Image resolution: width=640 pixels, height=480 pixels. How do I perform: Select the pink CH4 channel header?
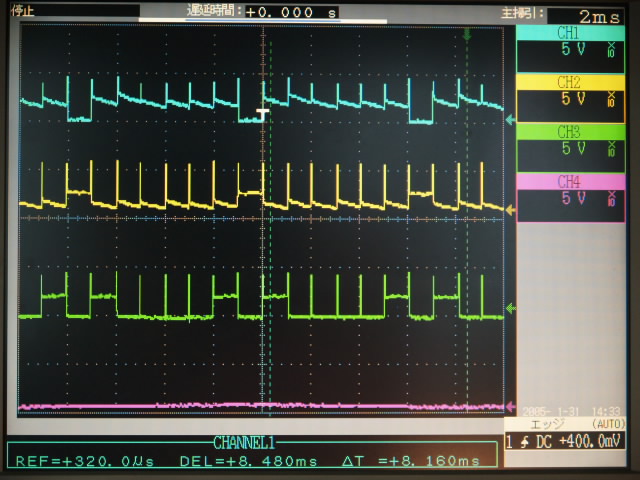[x=569, y=181]
